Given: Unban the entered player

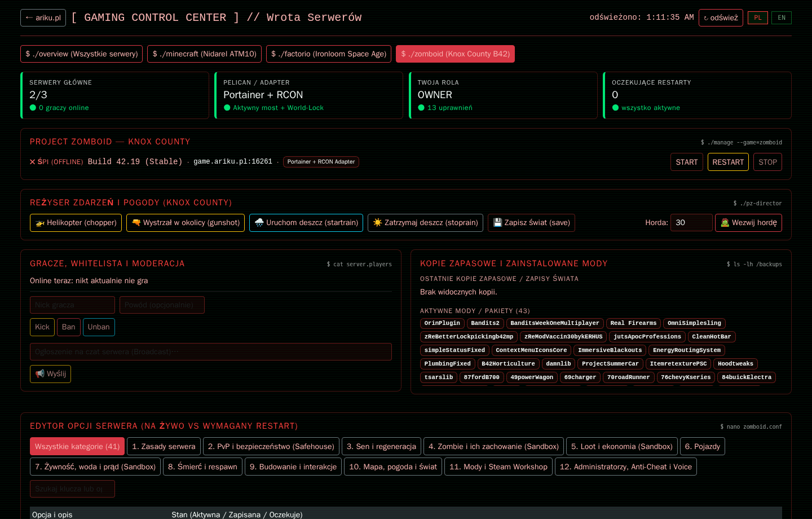Looking at the screenshot, I should pyautogui.click(x=99, y=327).
